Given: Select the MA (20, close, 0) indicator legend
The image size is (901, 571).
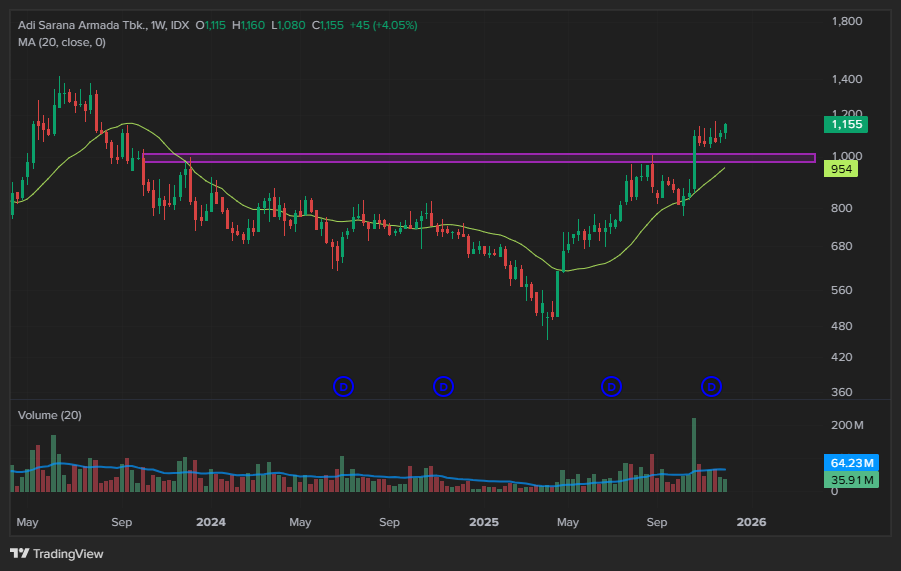Looking at the screenshot, I should (61, 43).
